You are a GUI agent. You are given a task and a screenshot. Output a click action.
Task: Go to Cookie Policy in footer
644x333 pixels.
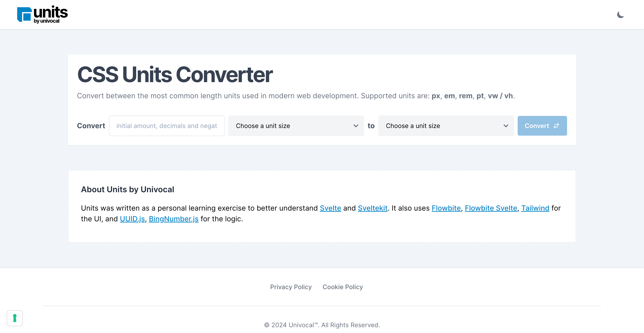tap(343, 287)
